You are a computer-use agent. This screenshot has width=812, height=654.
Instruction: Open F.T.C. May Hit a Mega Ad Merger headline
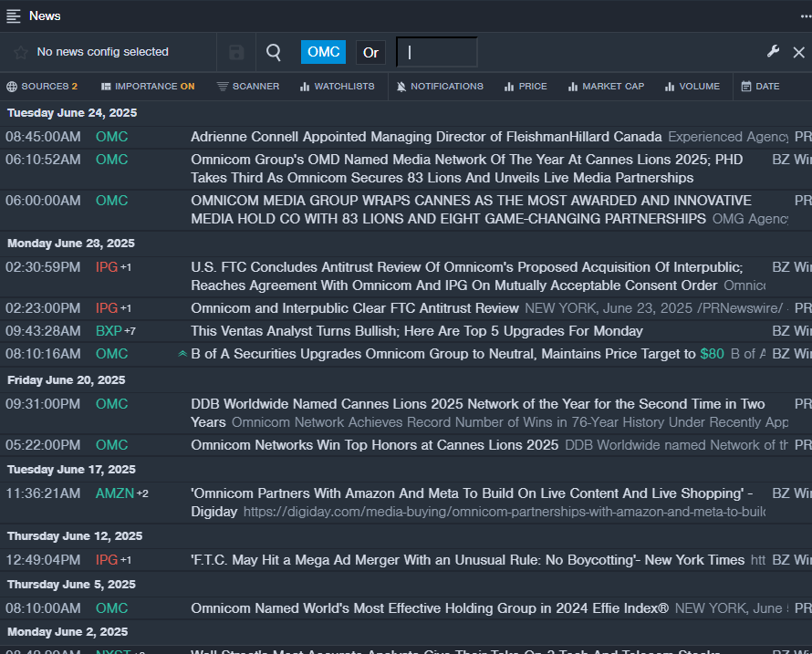468,560
